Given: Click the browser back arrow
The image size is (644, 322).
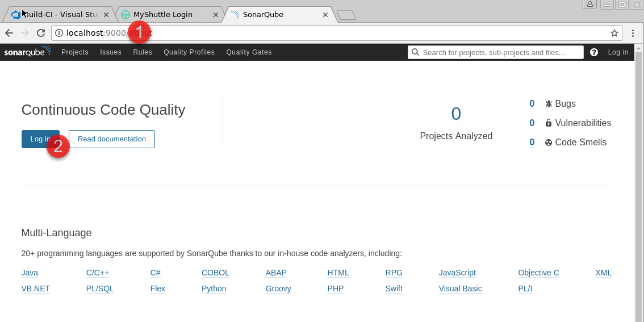Looking at the screenshot, I should coord(9,33).
